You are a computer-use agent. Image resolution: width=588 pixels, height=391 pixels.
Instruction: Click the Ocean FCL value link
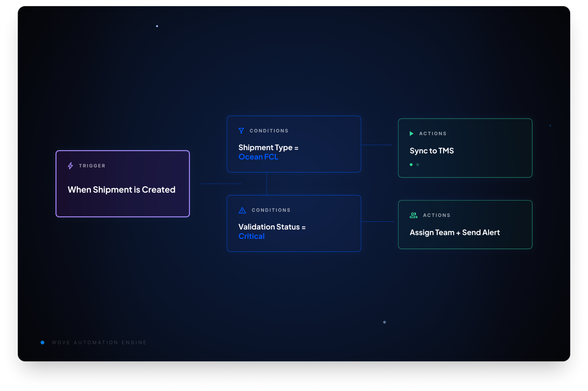pos(258,157)
